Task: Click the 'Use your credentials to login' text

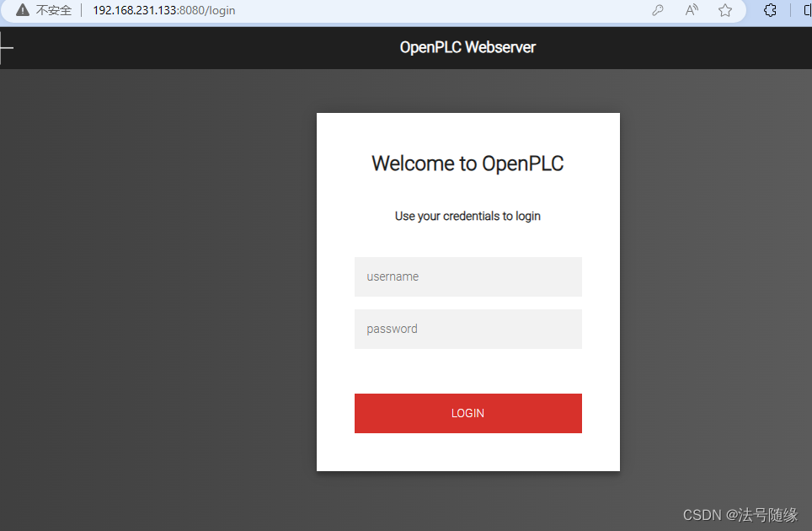Action: point(467,216)
